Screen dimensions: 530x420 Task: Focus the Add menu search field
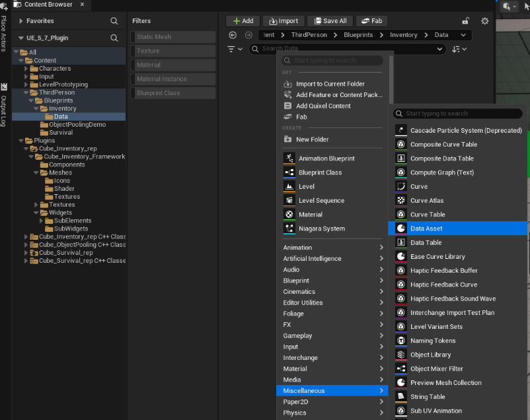tap(332, 61)
